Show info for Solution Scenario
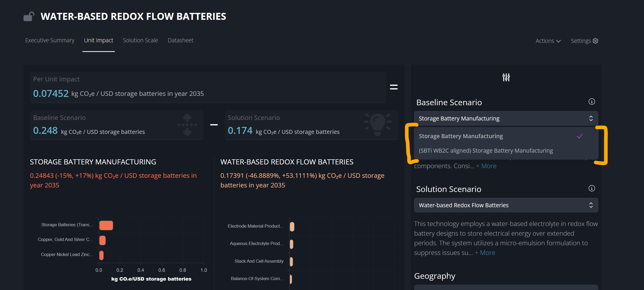The width and height of the screenshot is (644, 290). coord(592,189)
